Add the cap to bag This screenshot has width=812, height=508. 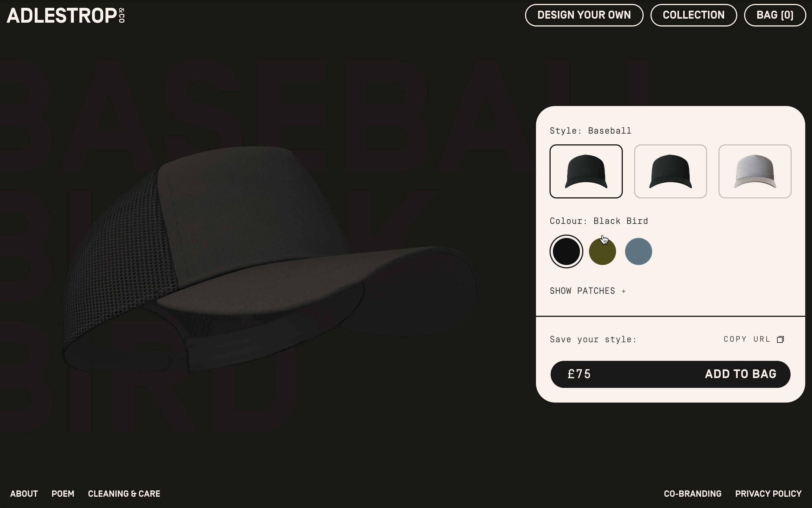pyautogui.click(x=670, y=374)
